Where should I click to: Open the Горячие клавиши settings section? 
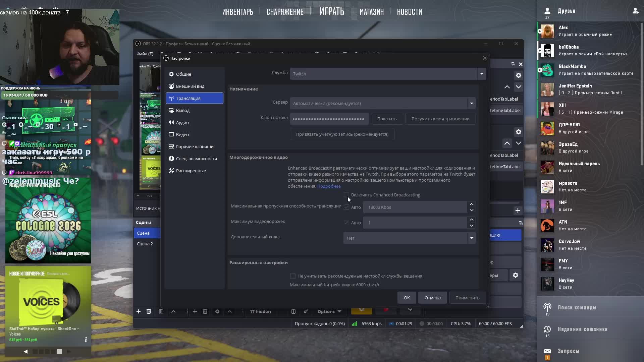coord(194,146)
